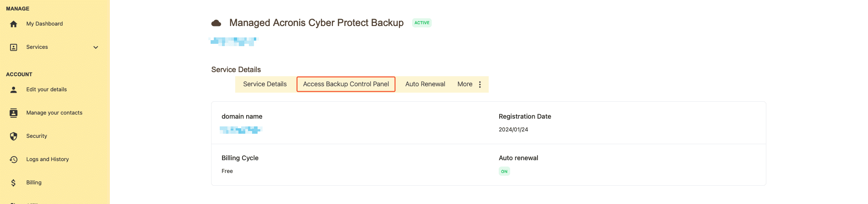
Task: Click the Services sidebar icon
Action: point(14,47)
